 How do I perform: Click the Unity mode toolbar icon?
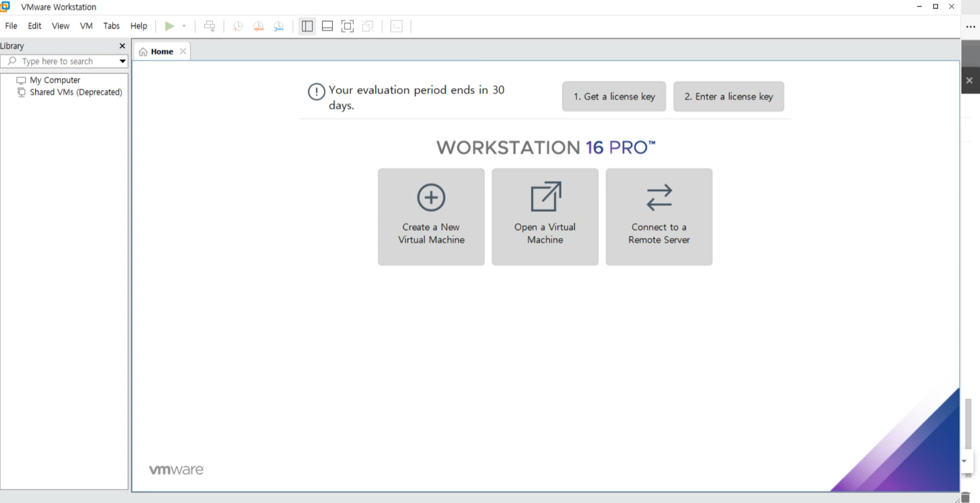coord(368,26)
